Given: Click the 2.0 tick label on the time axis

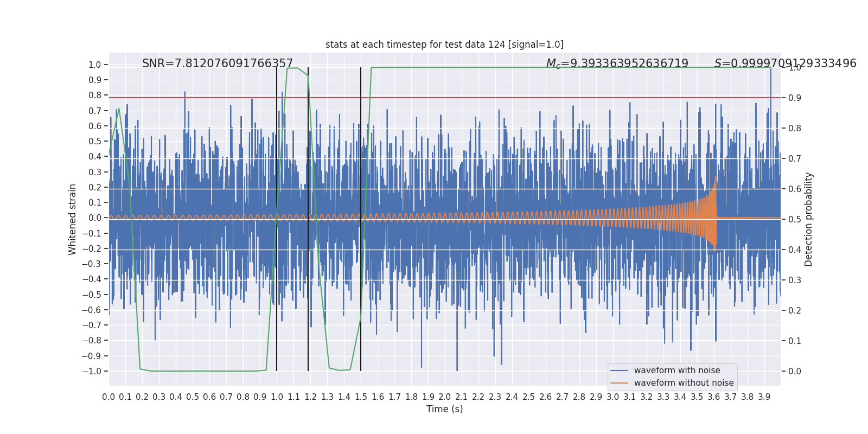Looking at the screenshot, I should pos(445,397).
